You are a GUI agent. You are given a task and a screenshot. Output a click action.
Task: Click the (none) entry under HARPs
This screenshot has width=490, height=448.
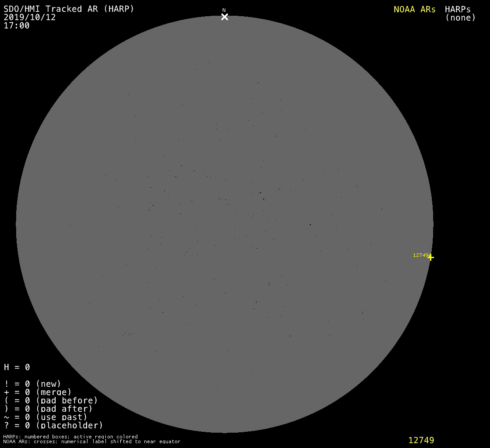point(460,18)
